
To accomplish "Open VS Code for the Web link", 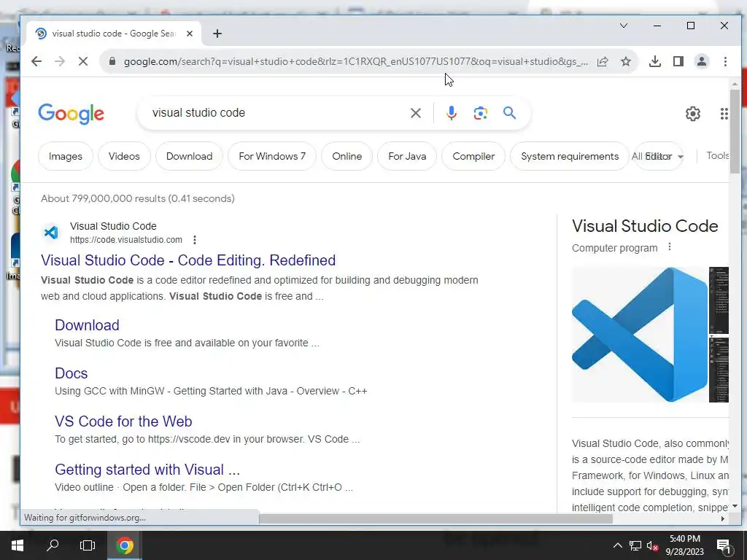I will click(x=123, y=421).
